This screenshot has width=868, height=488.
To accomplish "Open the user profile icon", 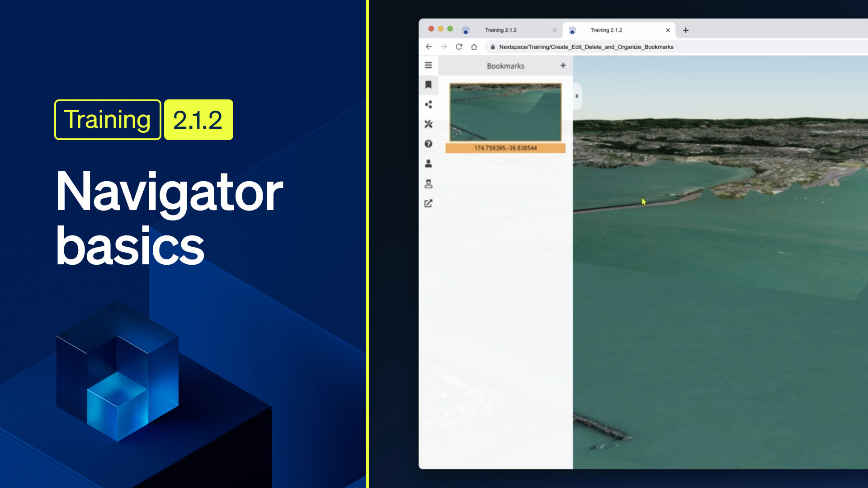I will (x=428, y=164).
